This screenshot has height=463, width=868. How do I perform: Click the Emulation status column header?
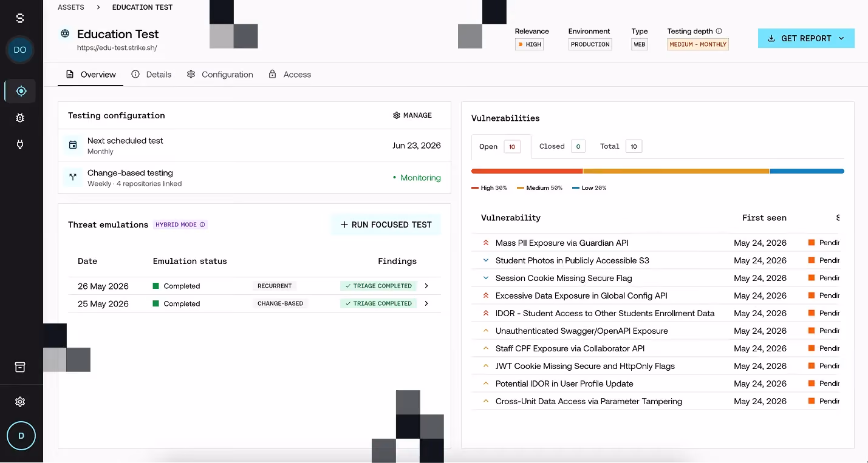[x=190, y=261]
